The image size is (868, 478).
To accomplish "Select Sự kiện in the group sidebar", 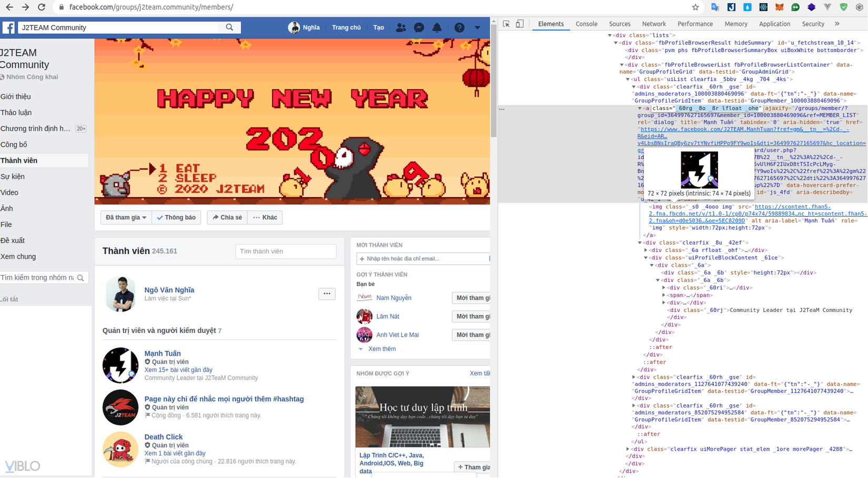I will [x=13, y=177].
